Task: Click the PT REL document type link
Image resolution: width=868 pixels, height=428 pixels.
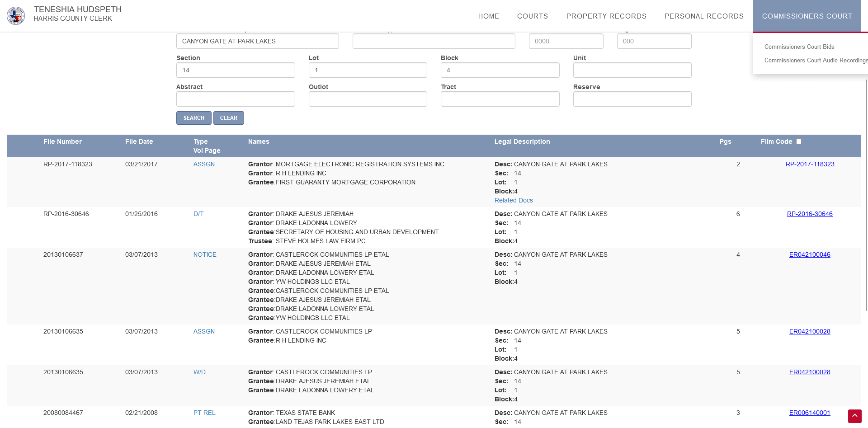Action: (204, 413)
